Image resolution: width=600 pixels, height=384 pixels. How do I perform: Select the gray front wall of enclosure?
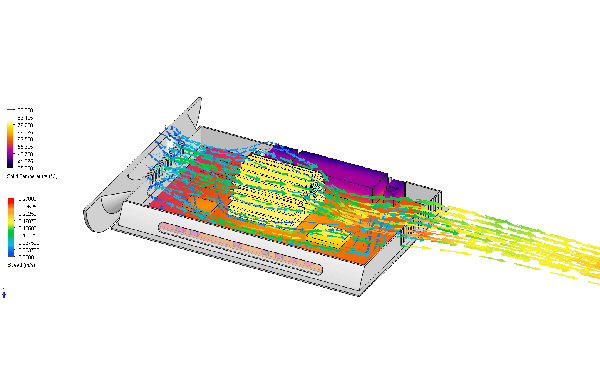[237, 249]
